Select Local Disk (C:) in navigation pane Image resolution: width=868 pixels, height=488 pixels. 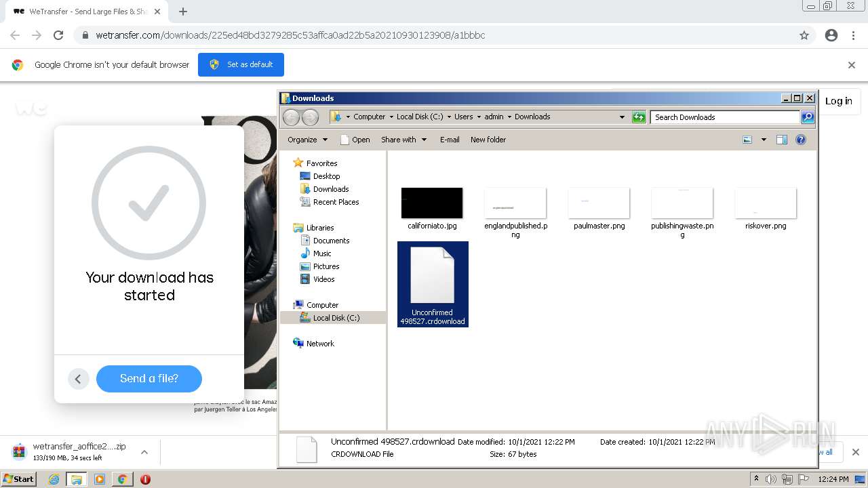click(x=333, y=318)
